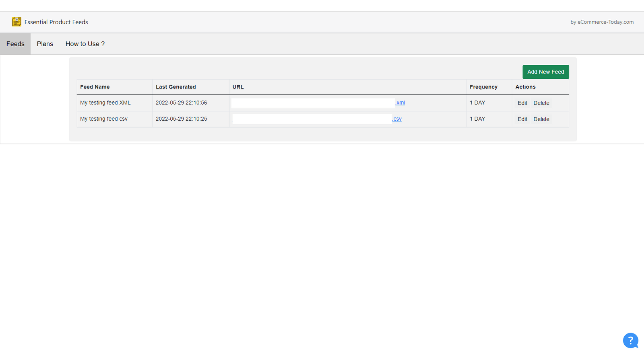
Task: Click the Last Generated column header
Action: click(175, 87)
